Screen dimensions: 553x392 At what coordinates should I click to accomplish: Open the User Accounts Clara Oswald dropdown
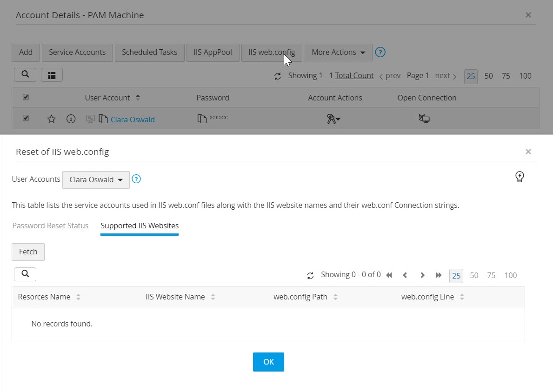(96, 179)
